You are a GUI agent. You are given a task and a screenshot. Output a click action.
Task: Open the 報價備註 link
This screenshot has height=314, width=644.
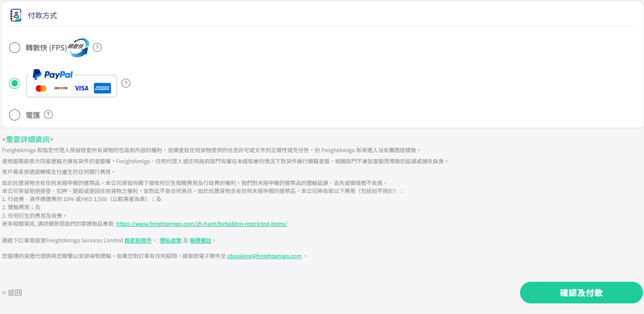coord(201,240)
